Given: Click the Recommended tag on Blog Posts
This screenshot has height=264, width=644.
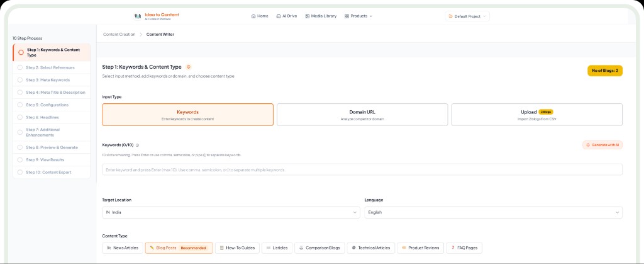Looking at the screenshot, I should [x=194, y=248].
